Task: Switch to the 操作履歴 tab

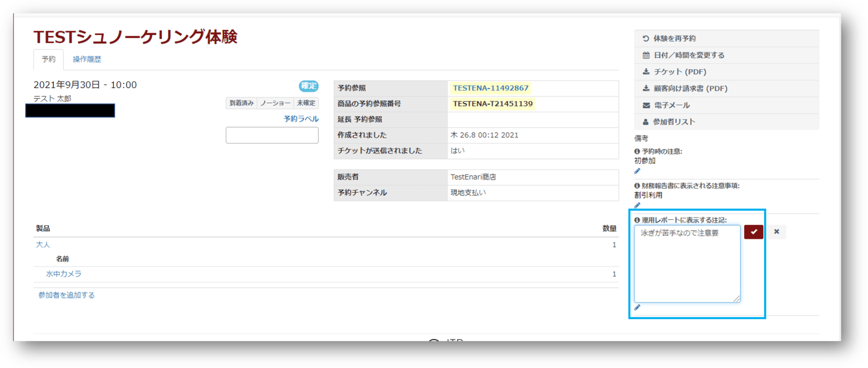Action: [x=87, y=59]
